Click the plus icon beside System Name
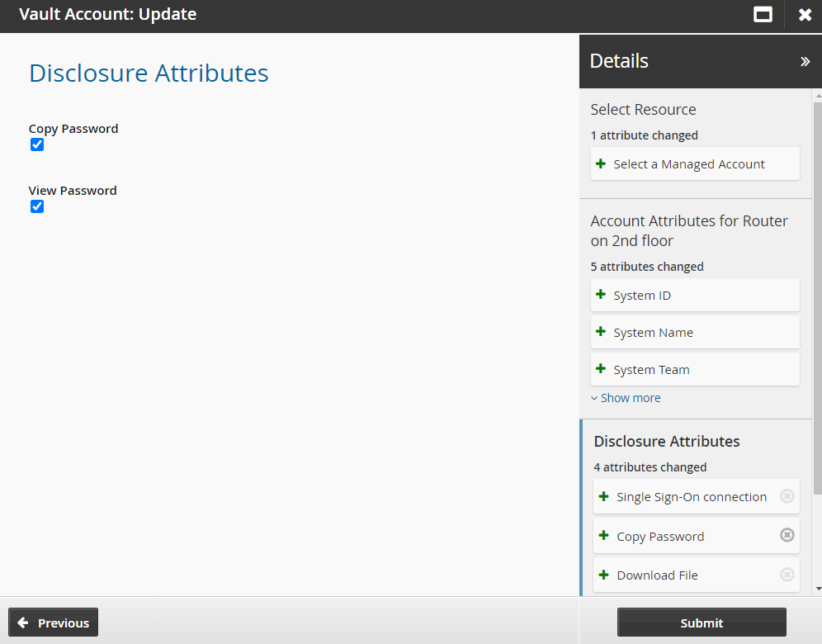Viewport: 822px width, 644px height. click(x=601, y=332)
